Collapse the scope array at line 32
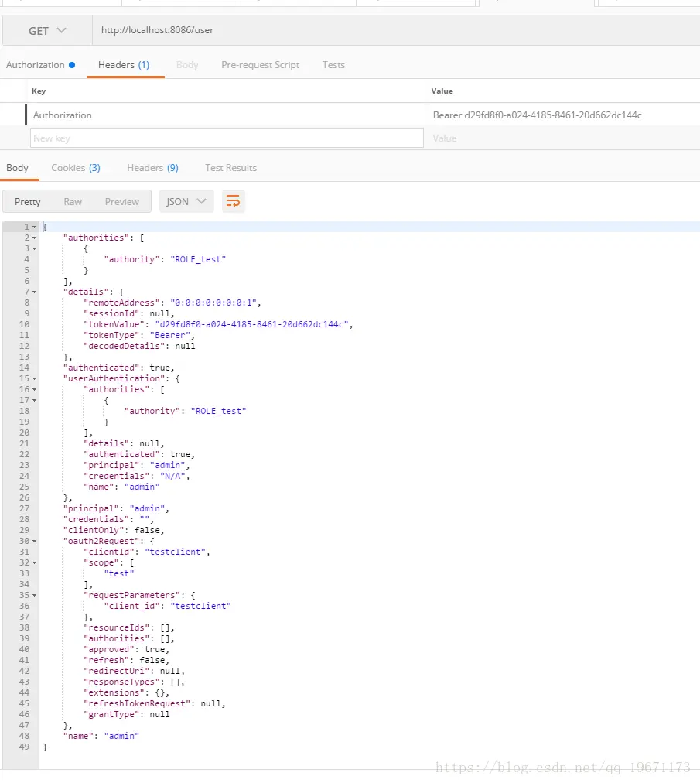700x783 pixels. point(35,562)
